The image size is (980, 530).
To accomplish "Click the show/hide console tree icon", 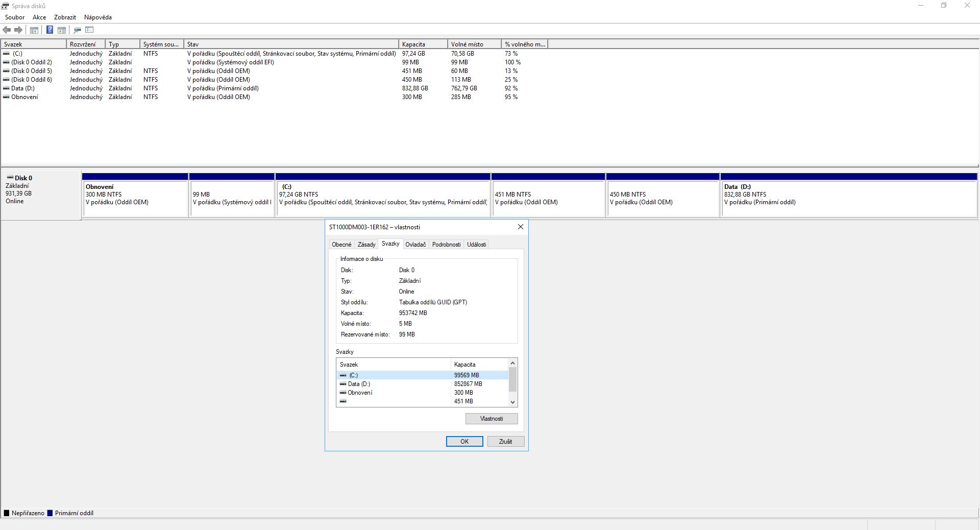I will [x=34, y=30].
